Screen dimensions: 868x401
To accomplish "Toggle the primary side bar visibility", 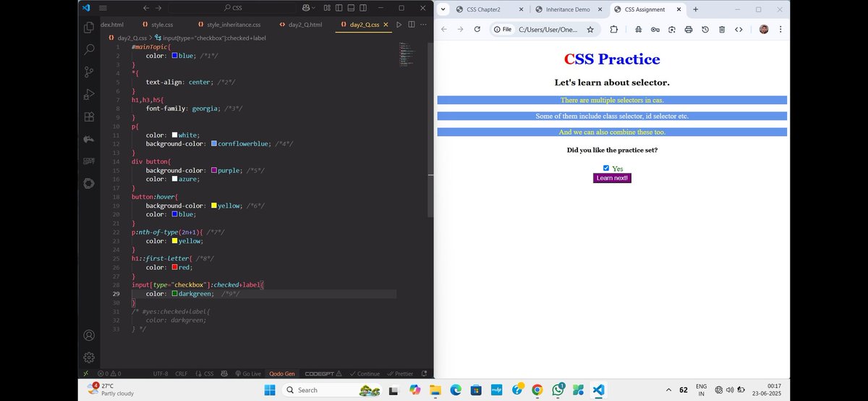I will pyautogui.click(x=339, y=8).
